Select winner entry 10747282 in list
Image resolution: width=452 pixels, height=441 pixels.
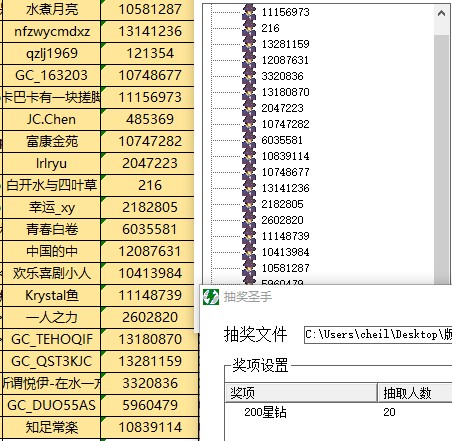click(285, 124)
